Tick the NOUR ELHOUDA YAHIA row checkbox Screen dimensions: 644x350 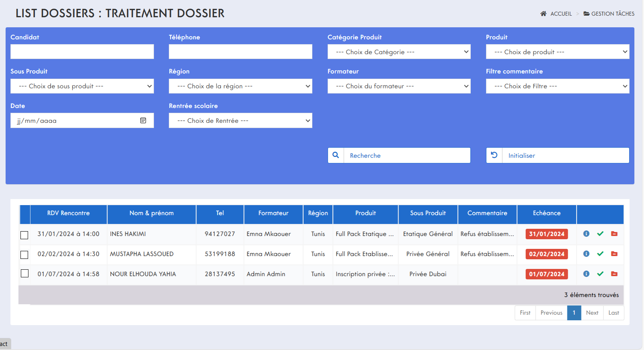(x=24, y=273)
